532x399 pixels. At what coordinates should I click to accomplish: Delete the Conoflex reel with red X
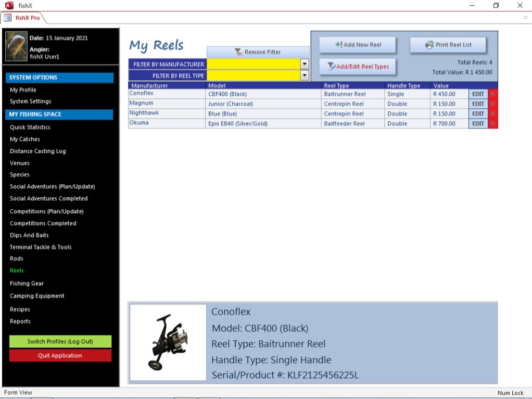(493, 94)
